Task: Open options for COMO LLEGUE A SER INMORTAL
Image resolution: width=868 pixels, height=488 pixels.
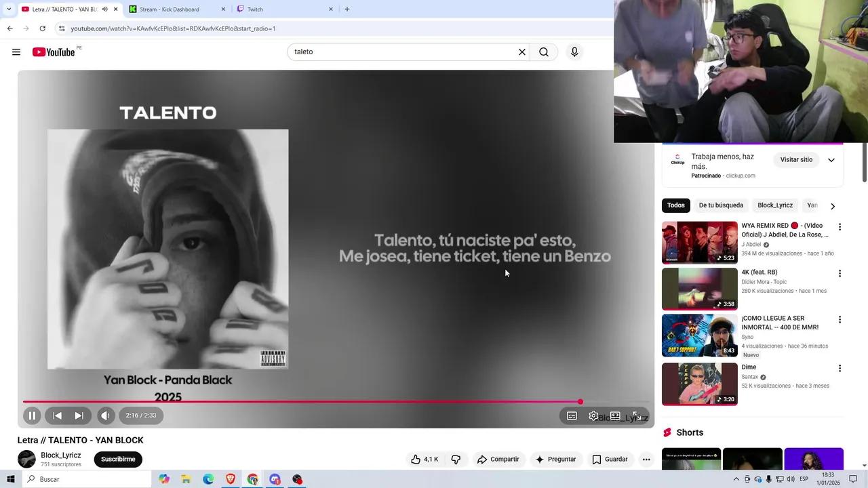Action: click(x=840, y=319)
